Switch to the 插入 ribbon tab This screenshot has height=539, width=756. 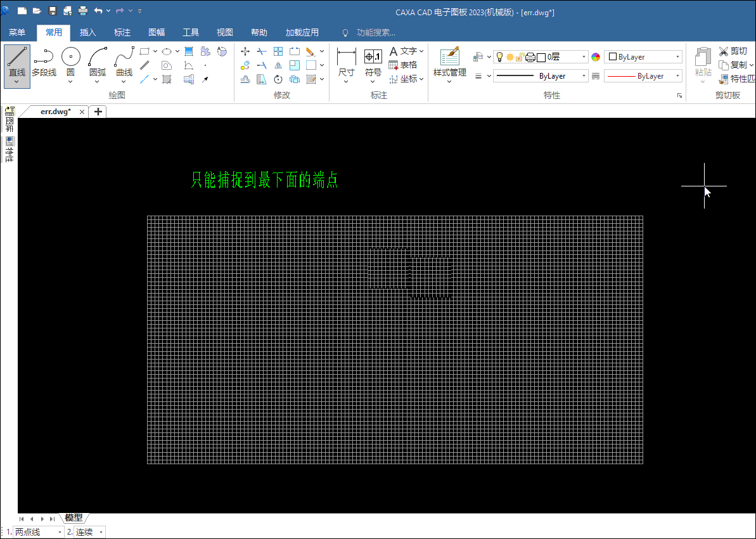pos(88,32)
